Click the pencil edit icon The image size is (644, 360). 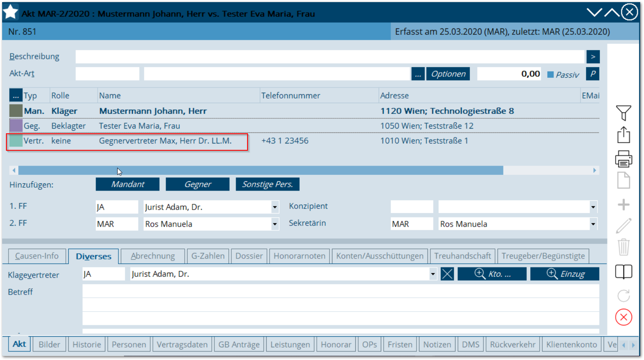pos(624,225)
